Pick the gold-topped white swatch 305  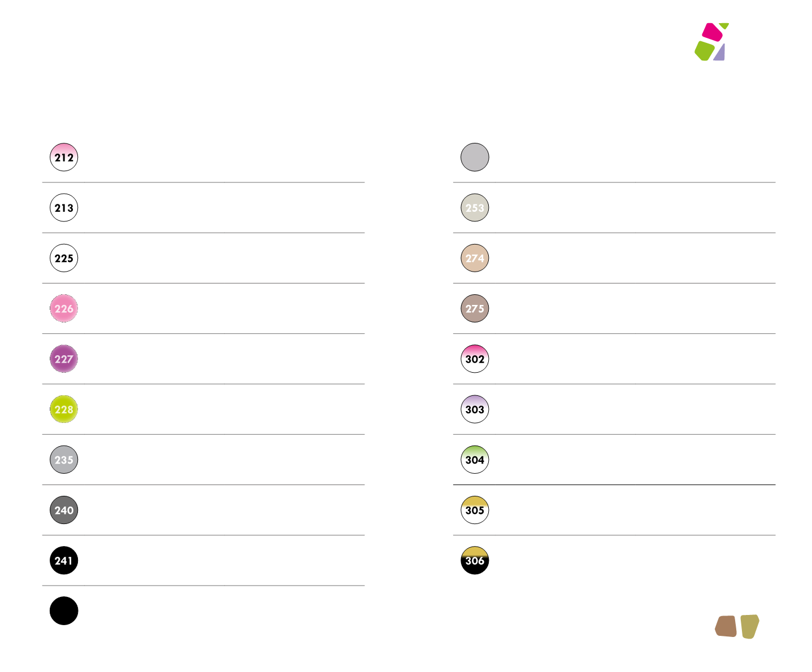[x=475, y=510]
